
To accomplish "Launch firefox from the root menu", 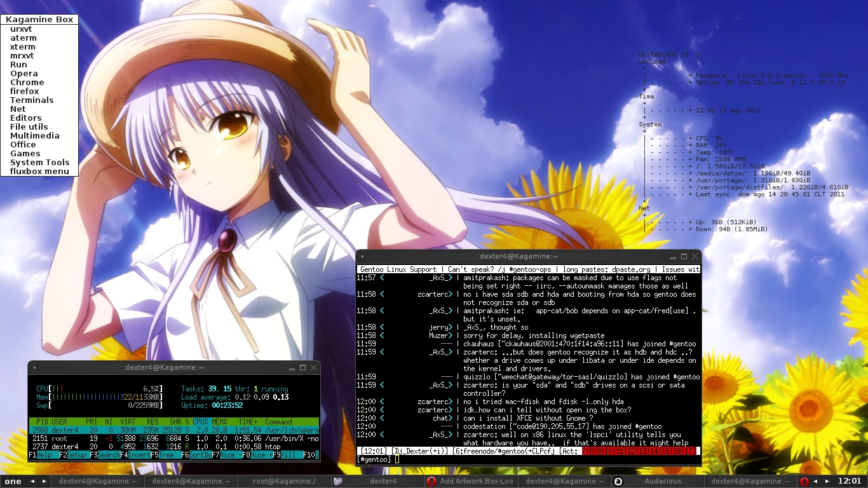I will 39,91.
